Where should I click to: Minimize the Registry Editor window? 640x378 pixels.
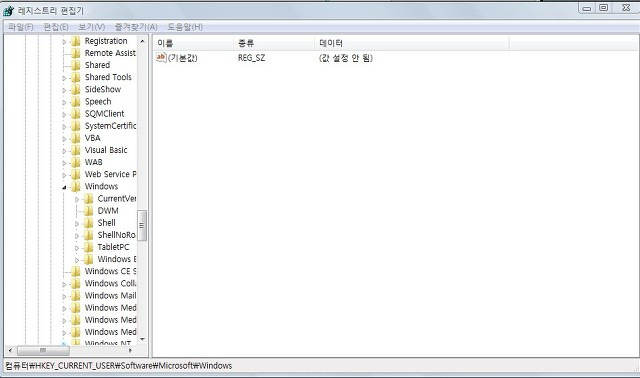(587, 8)
